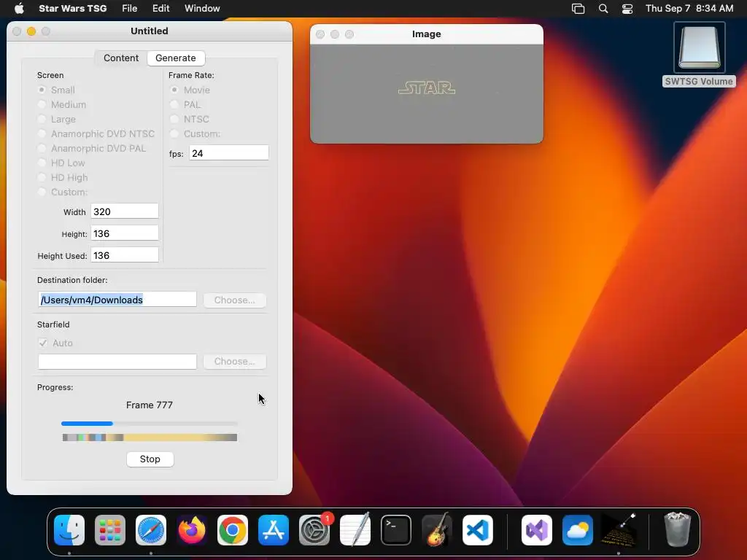This screenshot has width=747, height=560.
Task: Open Google Chrome in the dock
Action: pyautogui.click(x=233, y=530)
